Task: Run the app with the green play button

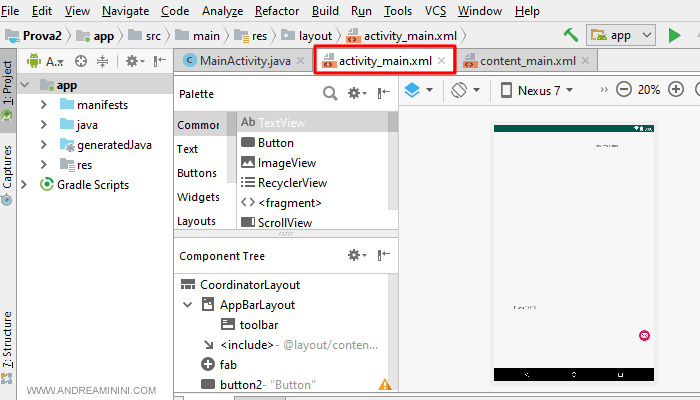Action: (674, 35)
